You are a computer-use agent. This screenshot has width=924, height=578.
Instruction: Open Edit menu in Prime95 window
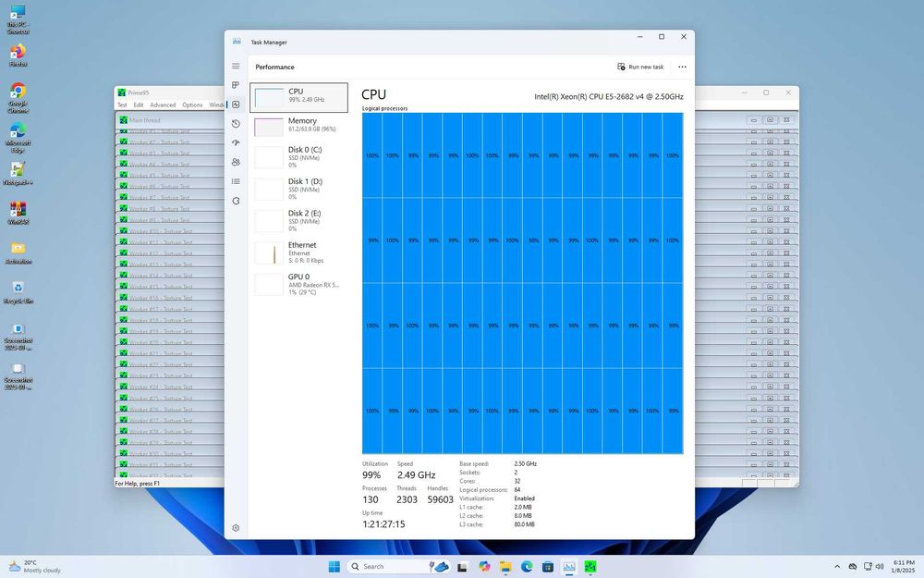[139, 105]
